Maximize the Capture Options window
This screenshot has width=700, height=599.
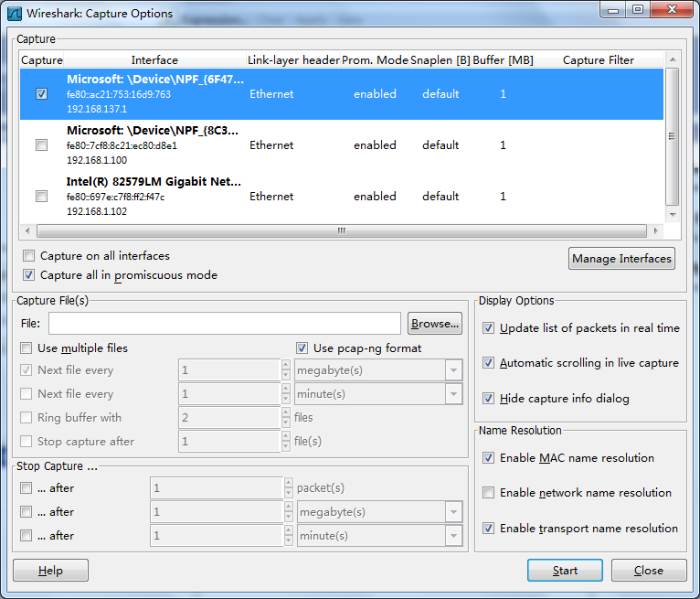pyautogui.click(x=638, y=10)
